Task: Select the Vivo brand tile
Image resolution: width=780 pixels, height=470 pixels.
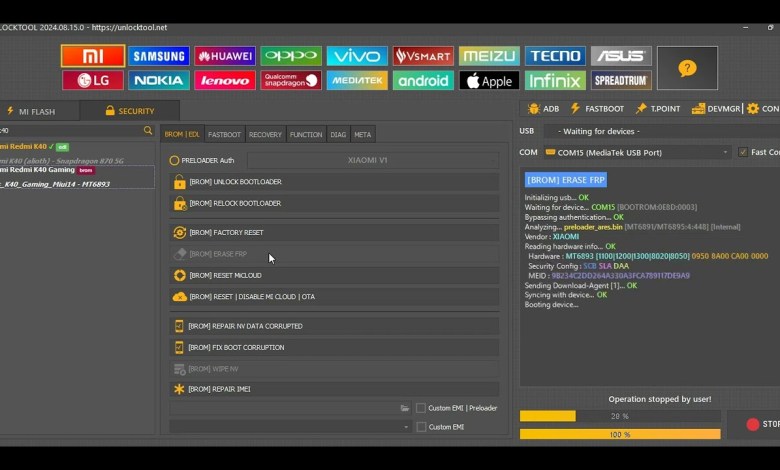Action: click(357, 56)
